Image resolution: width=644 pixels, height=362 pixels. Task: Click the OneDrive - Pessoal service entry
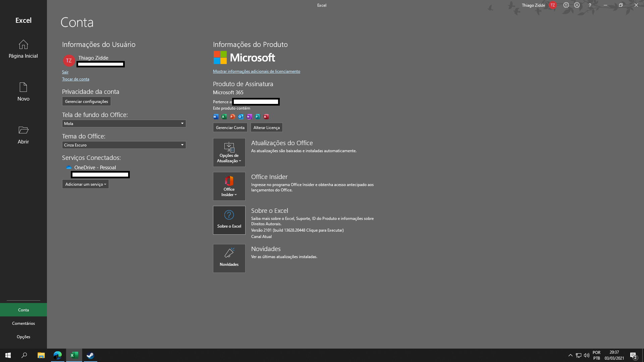pos(95,168)
